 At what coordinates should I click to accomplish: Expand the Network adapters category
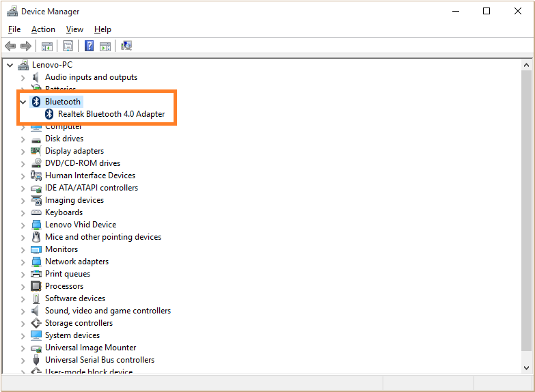(x=23, y=262)
